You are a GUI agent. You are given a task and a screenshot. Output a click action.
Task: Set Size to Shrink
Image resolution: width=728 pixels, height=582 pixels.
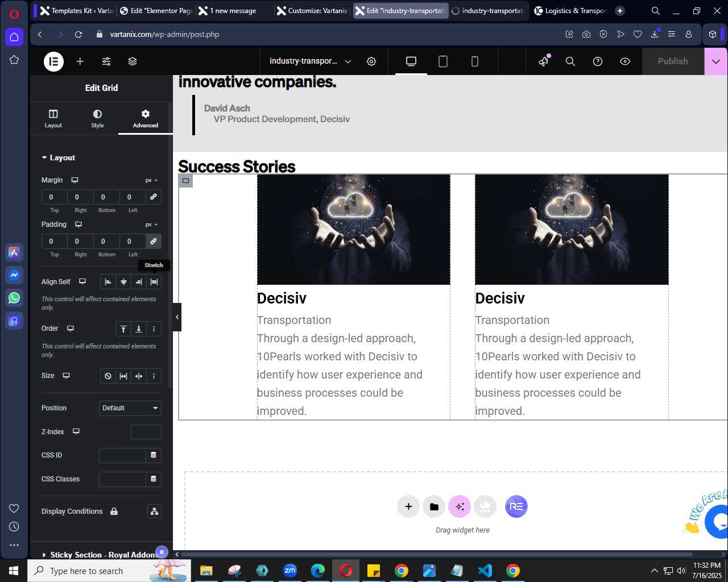[139, 376]
